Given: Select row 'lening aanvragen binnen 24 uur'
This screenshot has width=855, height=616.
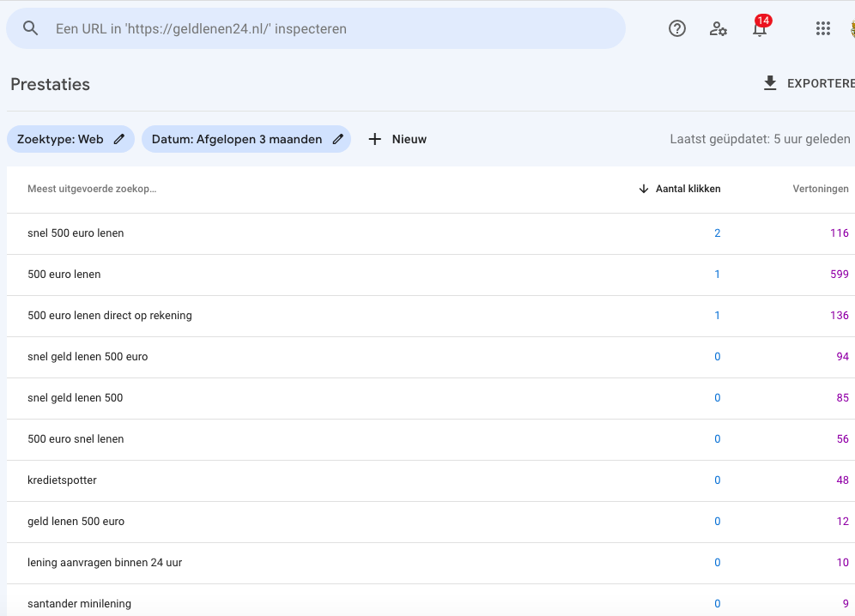Looking at the screenshot, I should [431, 563].
